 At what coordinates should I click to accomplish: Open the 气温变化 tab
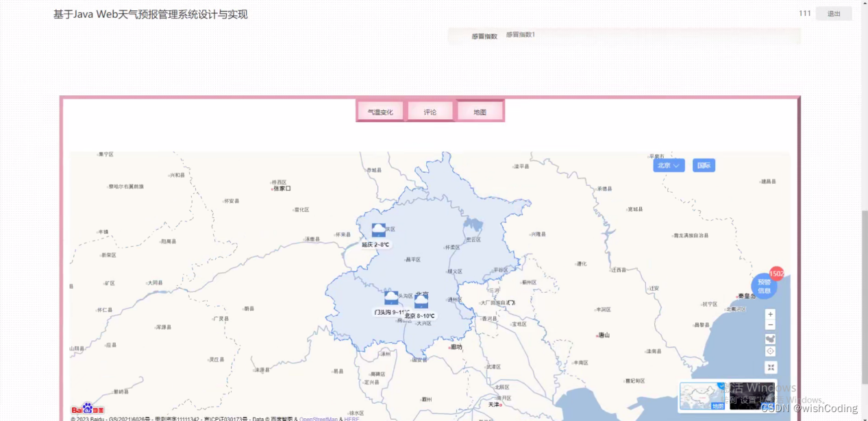381,112
